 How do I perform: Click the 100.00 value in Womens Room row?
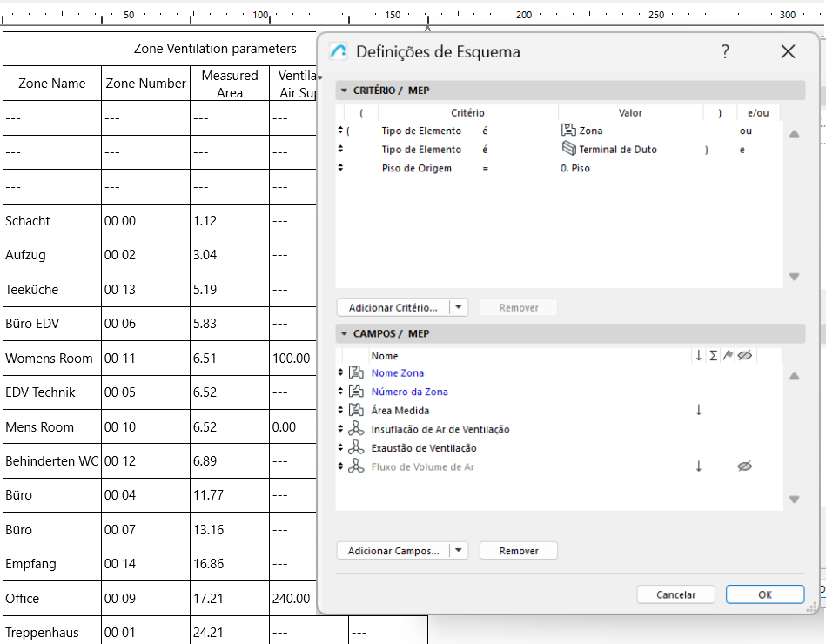click(292, 359)
